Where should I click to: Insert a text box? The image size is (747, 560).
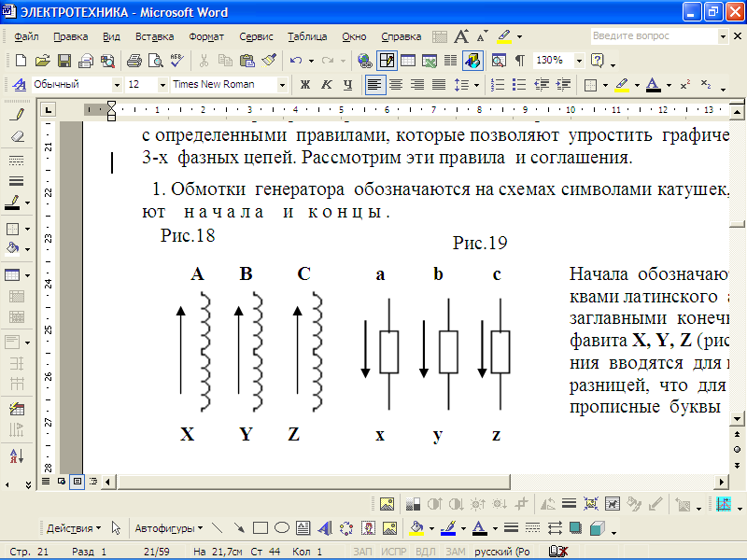tap(303, 527)
